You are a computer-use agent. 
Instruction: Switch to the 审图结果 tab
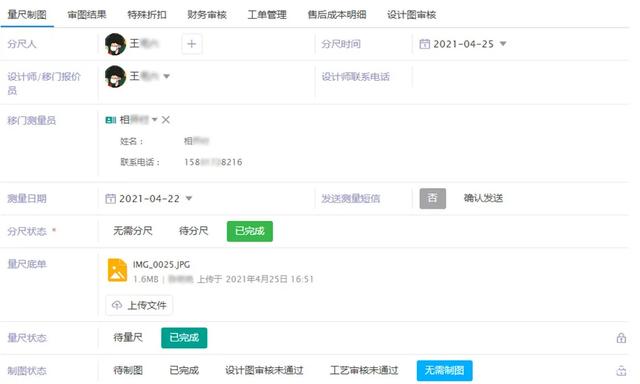coord(87,15)
